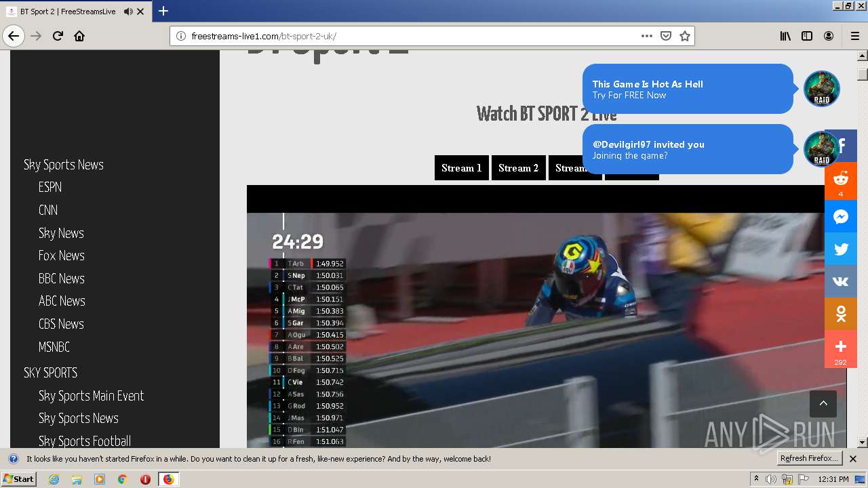868x488 pixels.
Task: Open the Opera icon in the taskbar
Action: (145, 479)
